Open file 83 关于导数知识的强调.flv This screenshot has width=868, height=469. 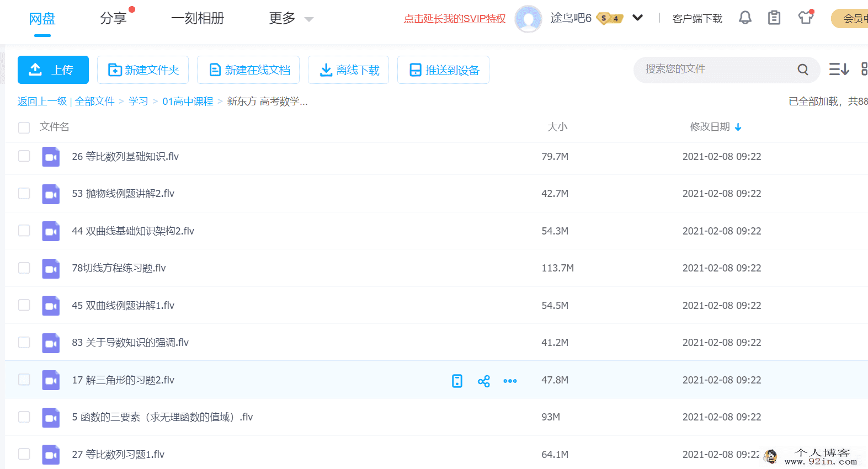pos(130,343)
